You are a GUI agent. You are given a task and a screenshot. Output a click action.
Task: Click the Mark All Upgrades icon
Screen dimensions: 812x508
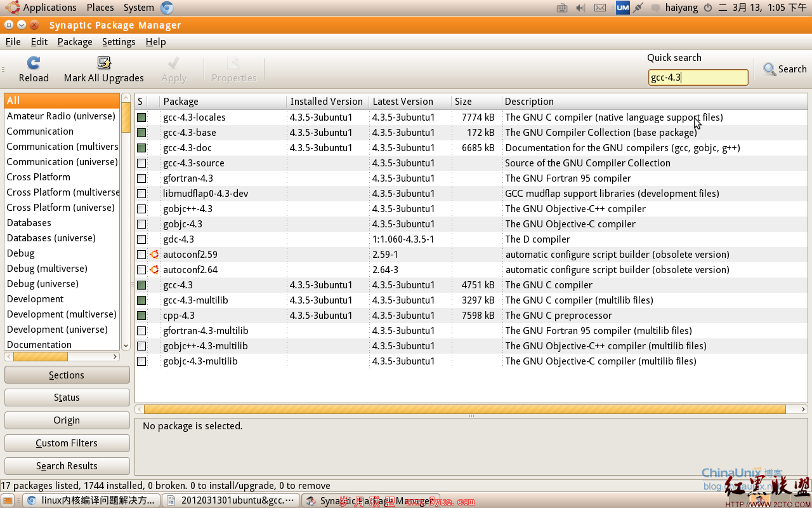tap(104, 63)
